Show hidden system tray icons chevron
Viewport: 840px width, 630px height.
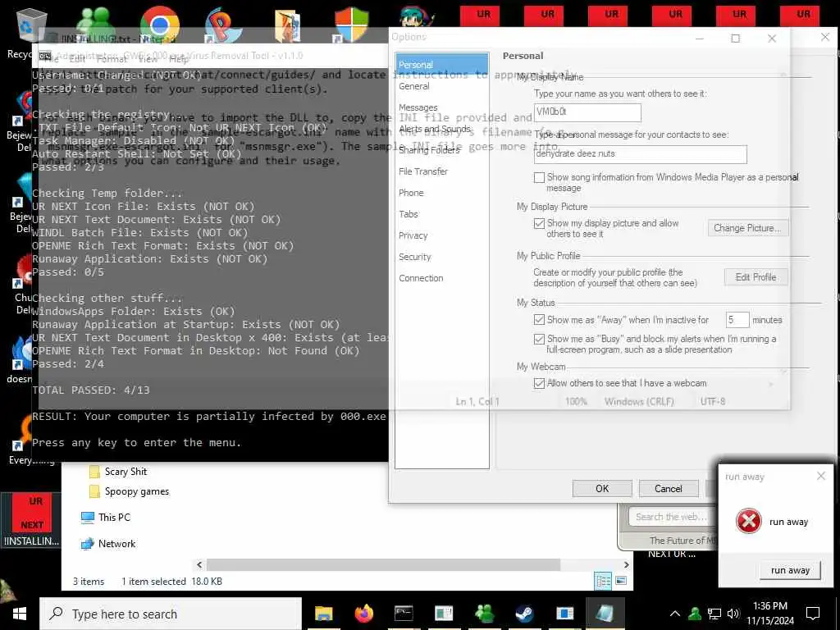[x=675, y=614]
